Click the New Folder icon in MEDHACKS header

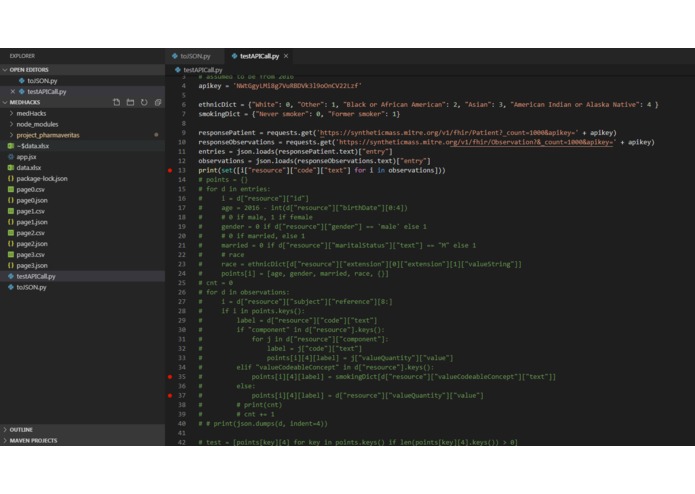point(130,102)
